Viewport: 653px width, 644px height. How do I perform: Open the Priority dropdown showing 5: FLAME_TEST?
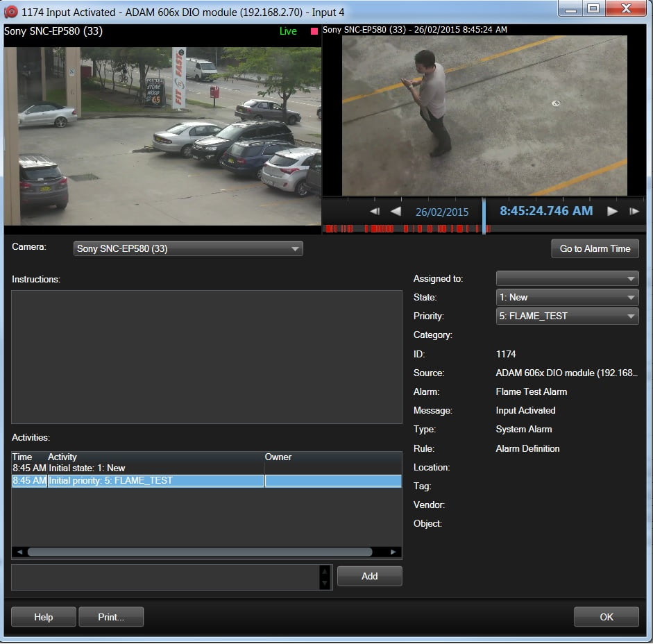pyautogui.click(x=567, y=316)
